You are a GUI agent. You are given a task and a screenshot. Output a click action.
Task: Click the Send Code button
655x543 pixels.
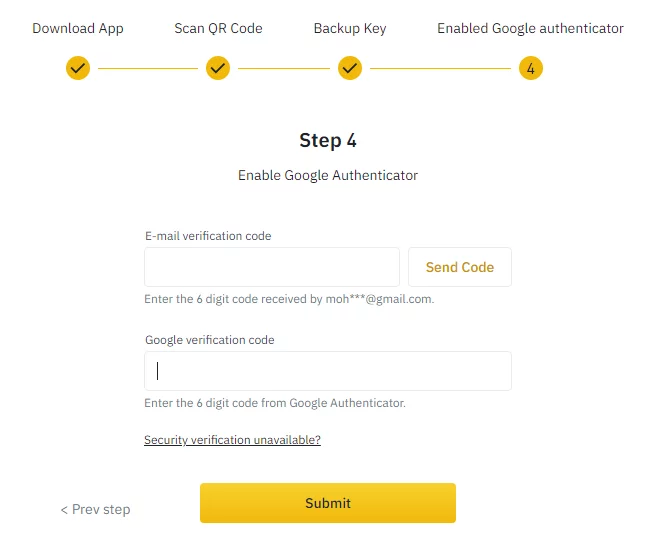(460, 267)
